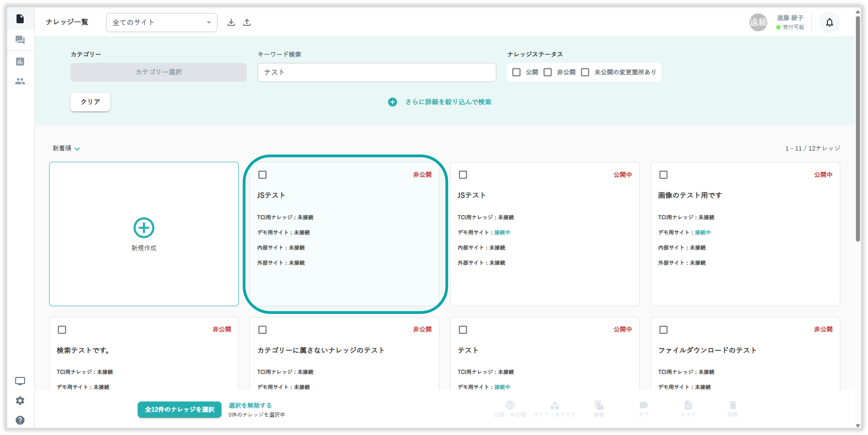Open the notification bell
This screenshot has height=435, width=868.
click(x=829, y=23)
